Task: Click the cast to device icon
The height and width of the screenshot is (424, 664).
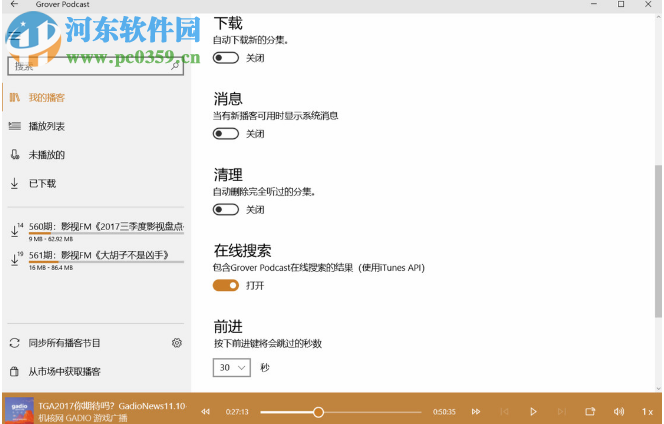Action: 590,411
